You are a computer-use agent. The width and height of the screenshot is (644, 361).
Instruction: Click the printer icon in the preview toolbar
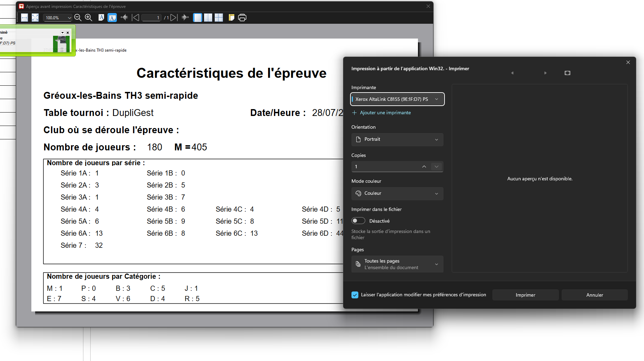pyautogui.click(x=242, y=18)
